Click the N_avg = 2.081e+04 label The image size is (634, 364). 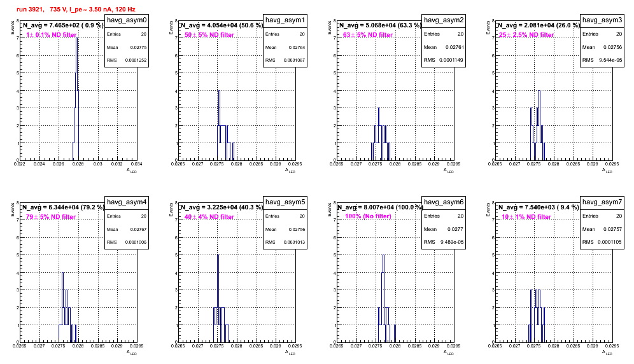click(x=539, y=25)
